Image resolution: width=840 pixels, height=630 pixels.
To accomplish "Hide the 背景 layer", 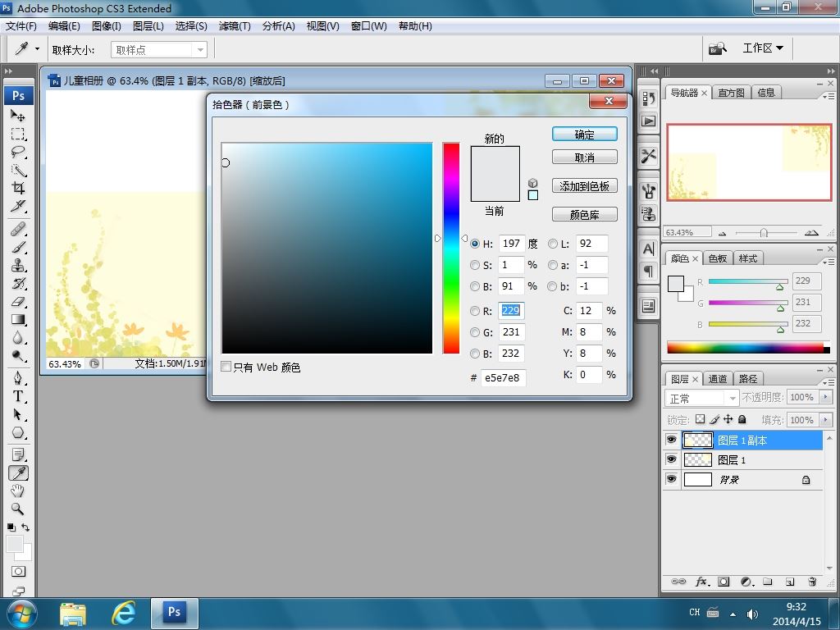I will click(671, 479).
